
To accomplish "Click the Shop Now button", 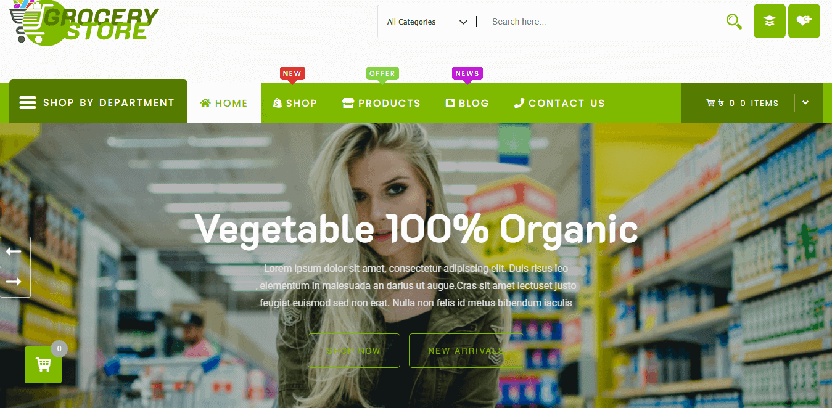I will coord(354,351).
